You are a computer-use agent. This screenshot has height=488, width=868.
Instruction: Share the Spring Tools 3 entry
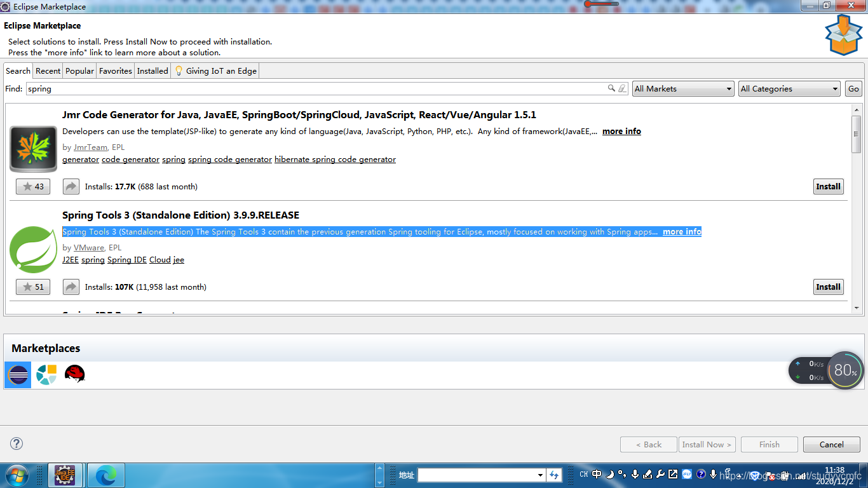coord(71,287)
